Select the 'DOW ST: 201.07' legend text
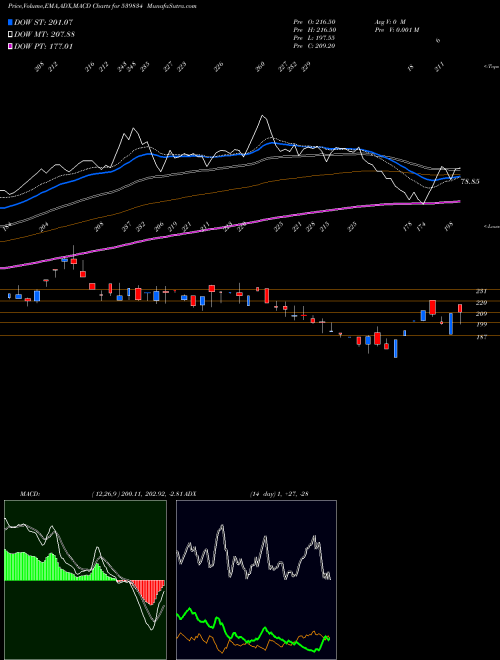500x660 pixels. (43, 22)
